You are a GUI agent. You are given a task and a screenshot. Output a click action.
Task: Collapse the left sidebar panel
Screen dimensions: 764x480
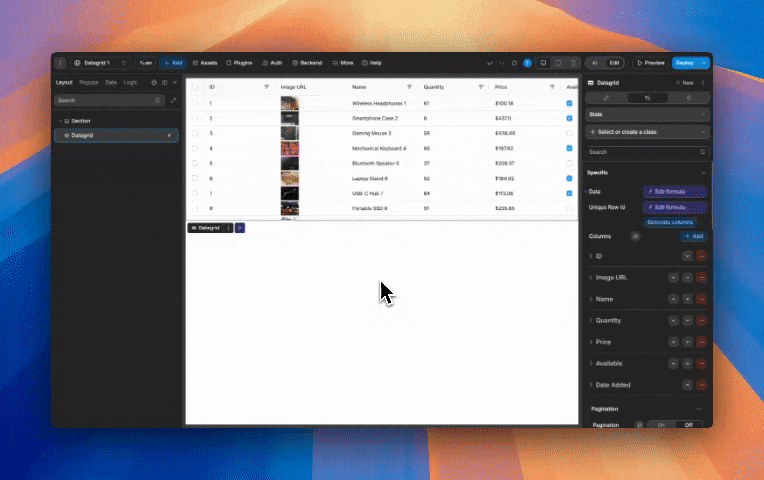[175, 82]
